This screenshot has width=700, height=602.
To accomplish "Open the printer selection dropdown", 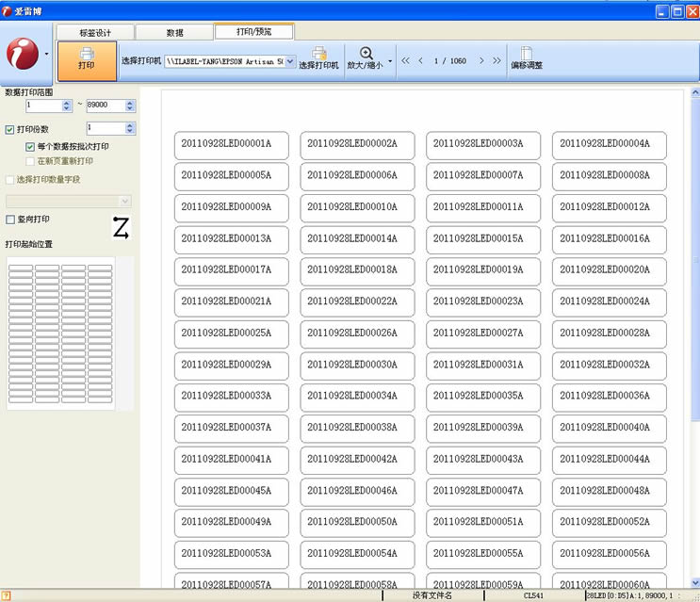I will click(x=290, y=61).
